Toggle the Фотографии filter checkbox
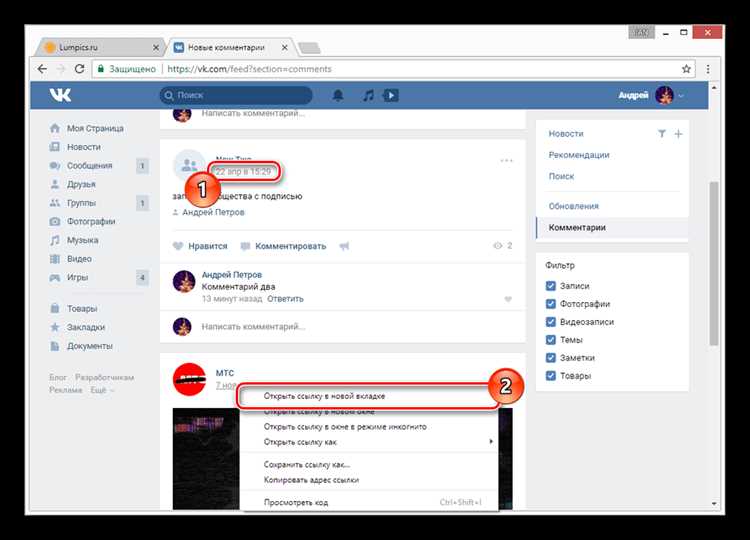750x540 pixels. (x=551, y=304)
